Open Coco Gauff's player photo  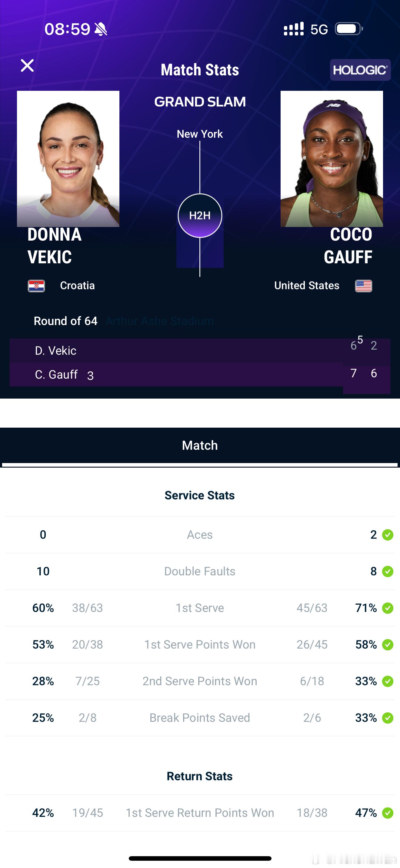[x=332, y=159]
